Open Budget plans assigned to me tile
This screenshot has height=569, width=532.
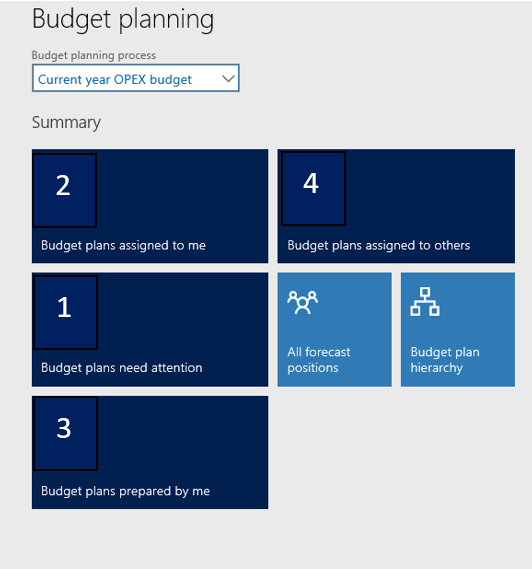coord(150,206)
